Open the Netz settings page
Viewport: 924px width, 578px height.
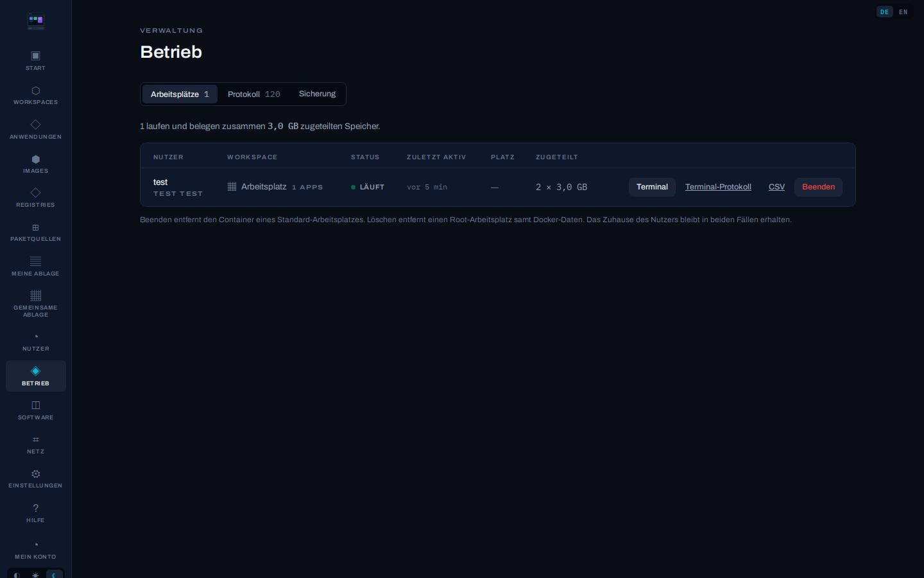pos(35,444)
